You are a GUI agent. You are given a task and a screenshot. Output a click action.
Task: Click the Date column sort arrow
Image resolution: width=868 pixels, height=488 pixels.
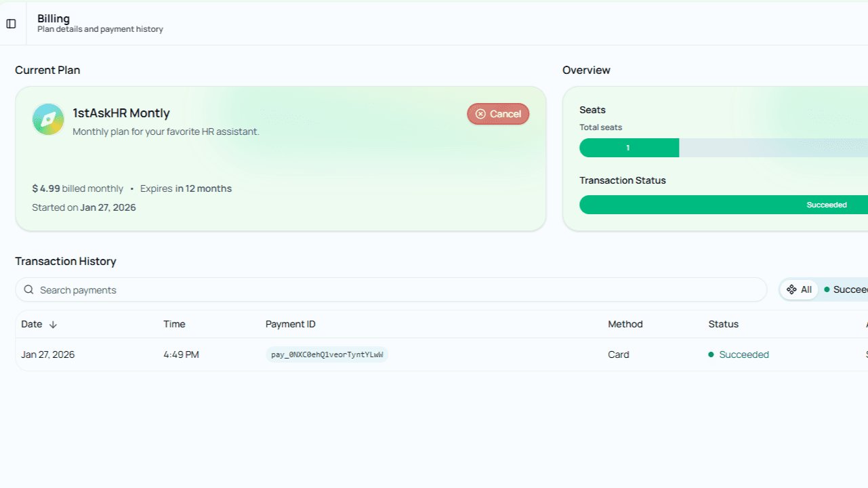click(53, 325)
